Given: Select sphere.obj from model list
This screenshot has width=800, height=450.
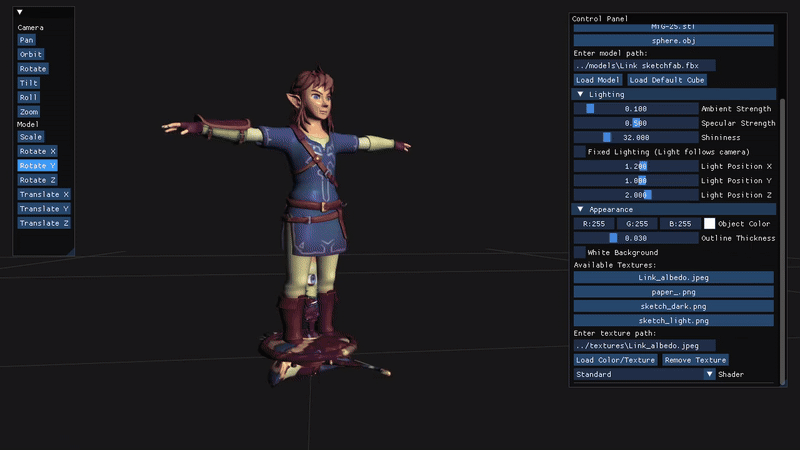Looking at the screenshot, I should coord(673,40).
